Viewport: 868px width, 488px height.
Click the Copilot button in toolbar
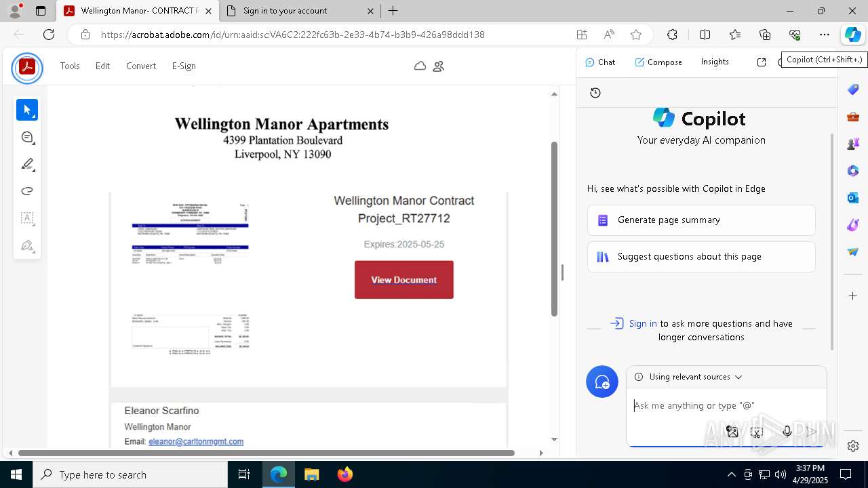(852, 35)
